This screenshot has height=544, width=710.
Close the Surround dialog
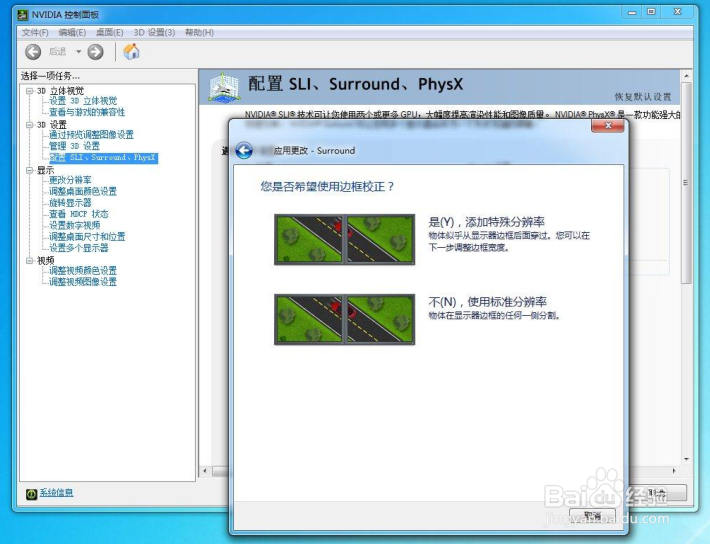(x=608, y=126)
